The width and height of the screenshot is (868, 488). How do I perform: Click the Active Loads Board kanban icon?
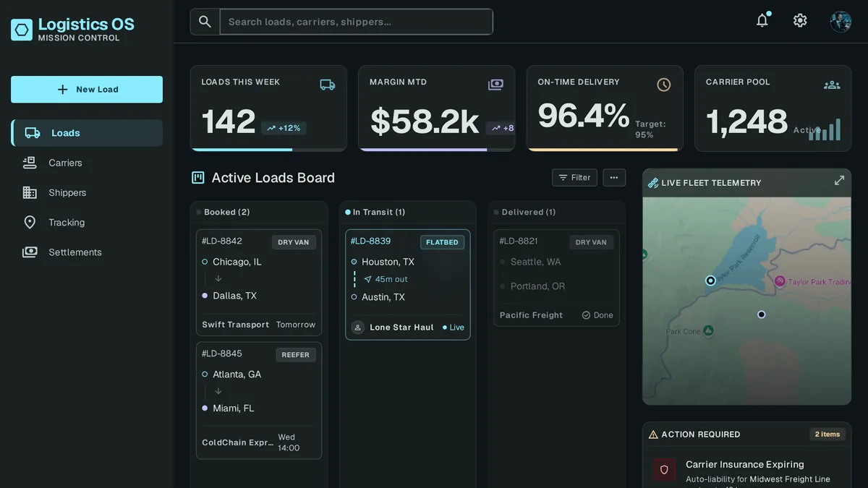click(198, 178)
